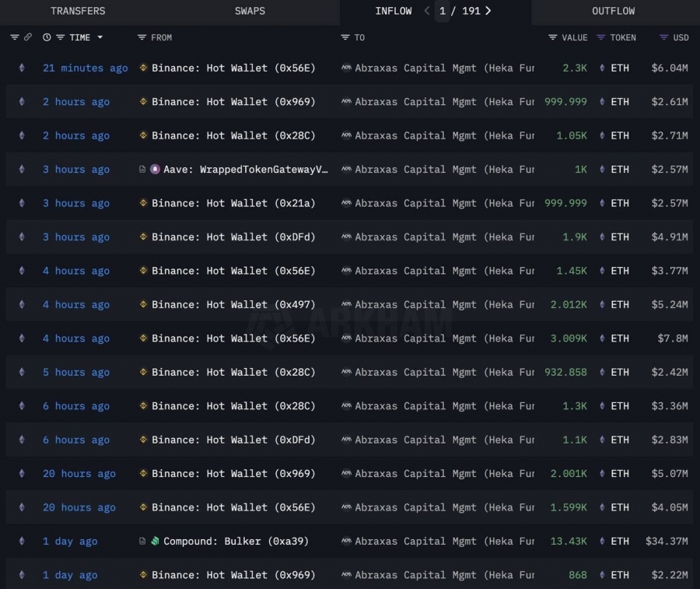Open the VALUE column filter icon
This screenshot has height=589, width=700.
coord(553,37)
